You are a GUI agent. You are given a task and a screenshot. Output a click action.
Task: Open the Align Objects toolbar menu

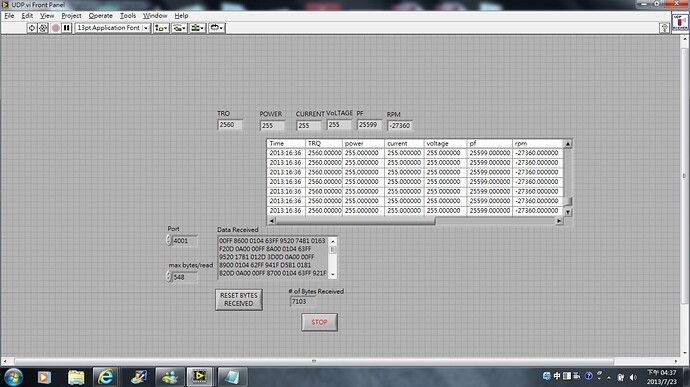(161, 28)
